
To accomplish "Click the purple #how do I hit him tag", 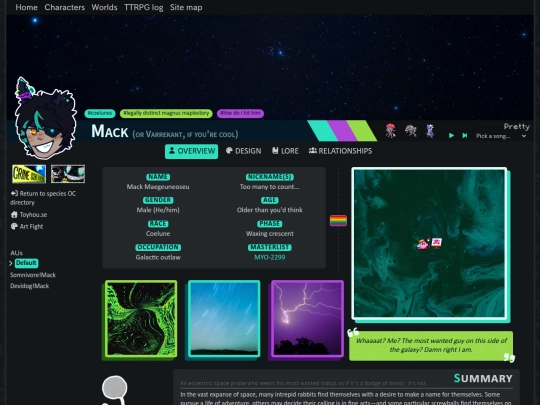I will click(x=240, y=113).
